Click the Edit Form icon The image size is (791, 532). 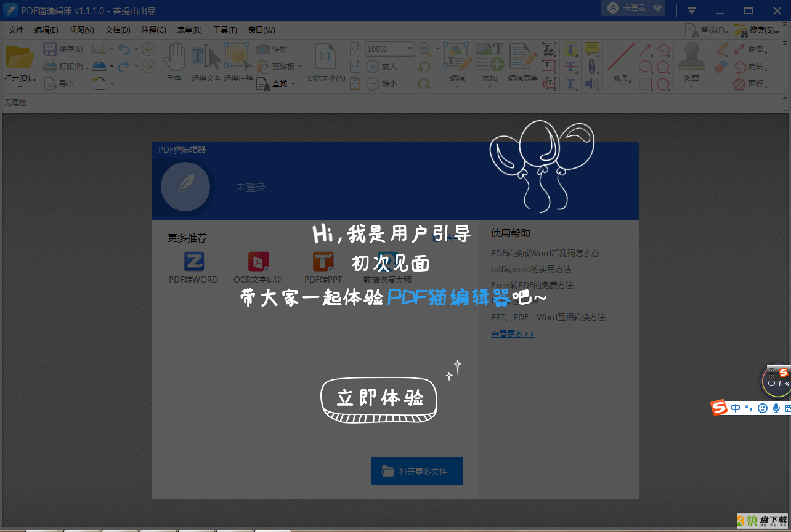pyautogui.click(x=522, y=56)
